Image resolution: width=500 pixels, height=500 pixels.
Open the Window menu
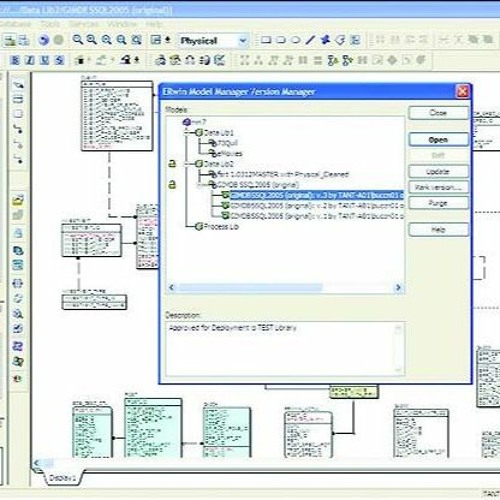click(122, 24)
